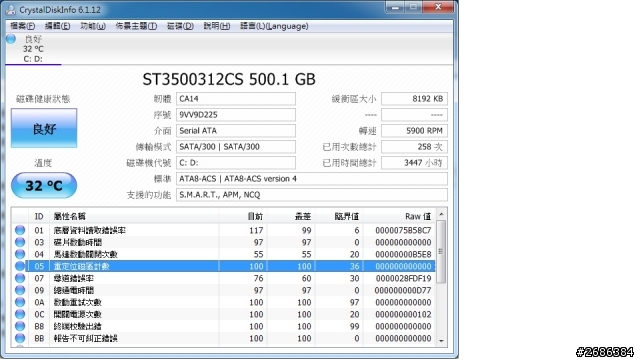
Task: Select the raw value 0000028FDF19
Action: point(403,278)
